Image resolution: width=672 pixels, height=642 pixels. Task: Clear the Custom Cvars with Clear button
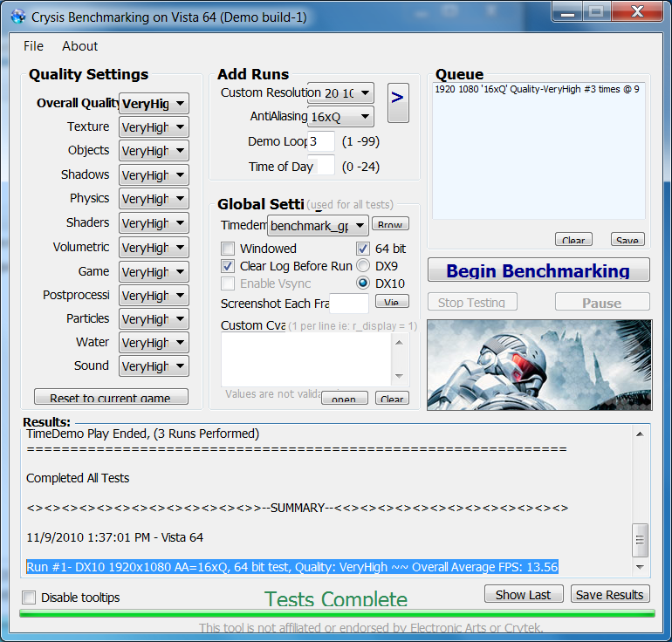pos(392,398)
